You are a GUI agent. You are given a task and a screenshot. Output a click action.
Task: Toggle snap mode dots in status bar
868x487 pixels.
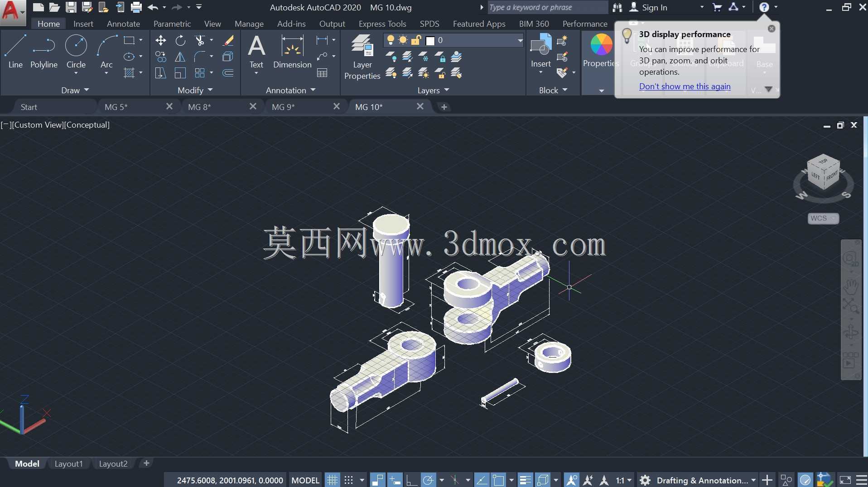click(348, 480)
